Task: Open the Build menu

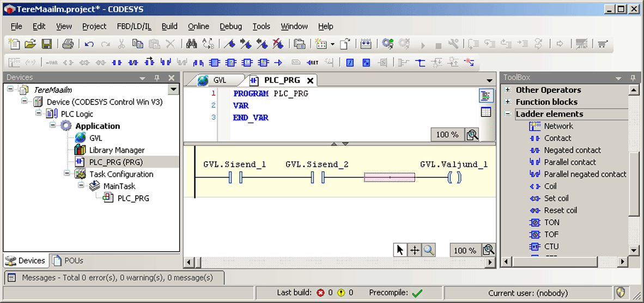Action: pyautogui.click(x=169, y=26)
